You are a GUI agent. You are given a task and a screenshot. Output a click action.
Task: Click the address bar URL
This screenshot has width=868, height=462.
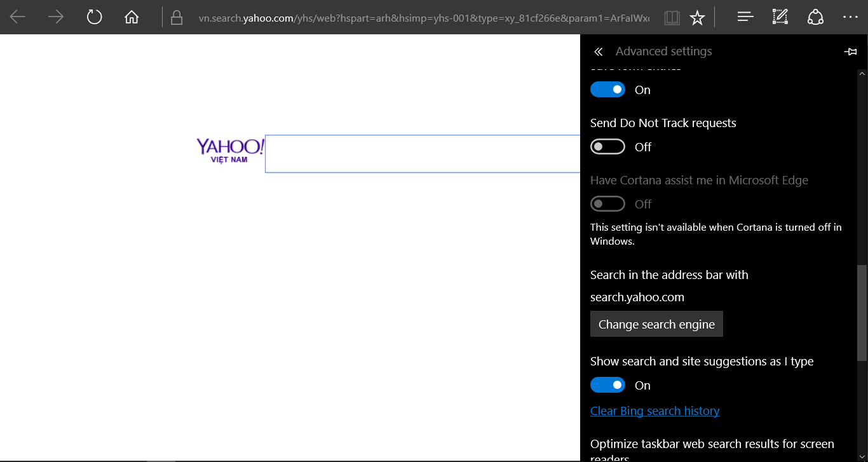(x=424, y=18)
